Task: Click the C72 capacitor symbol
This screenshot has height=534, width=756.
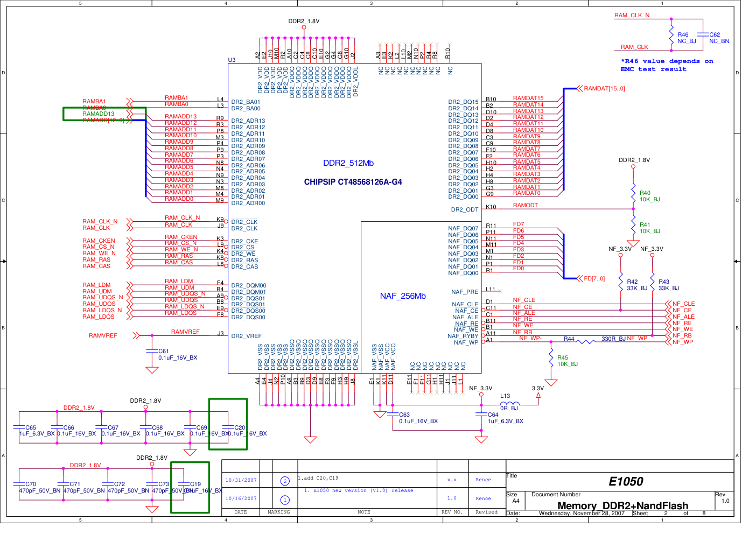Action: pos(108,484)
